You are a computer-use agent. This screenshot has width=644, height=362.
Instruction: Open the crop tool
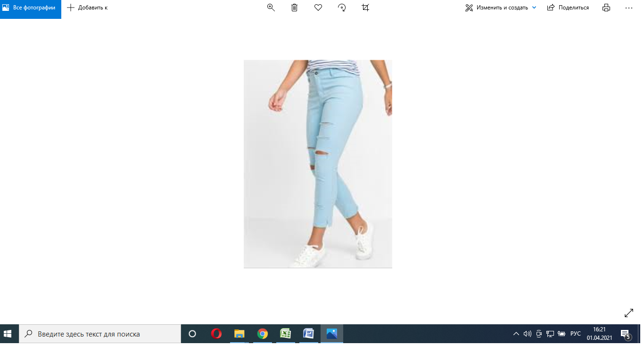(x=365, y=8)
